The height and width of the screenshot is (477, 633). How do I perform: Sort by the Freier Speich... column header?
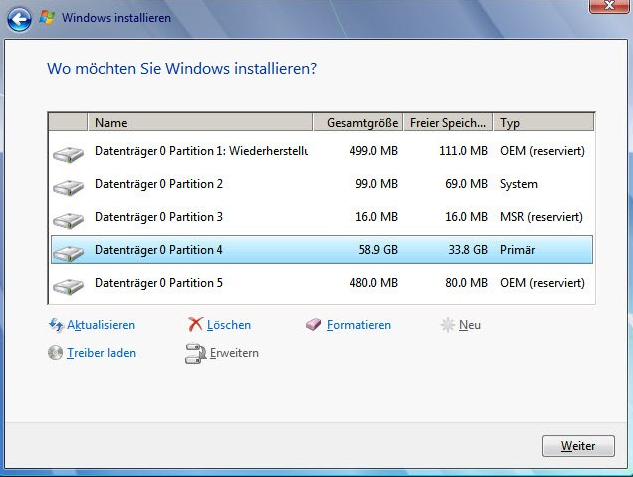448,122
